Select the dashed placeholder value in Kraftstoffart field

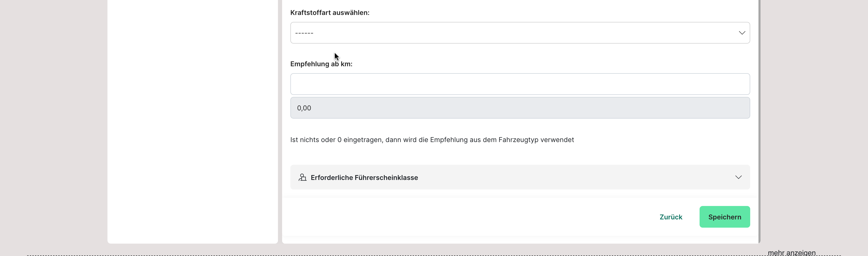(x=304, y=33)
